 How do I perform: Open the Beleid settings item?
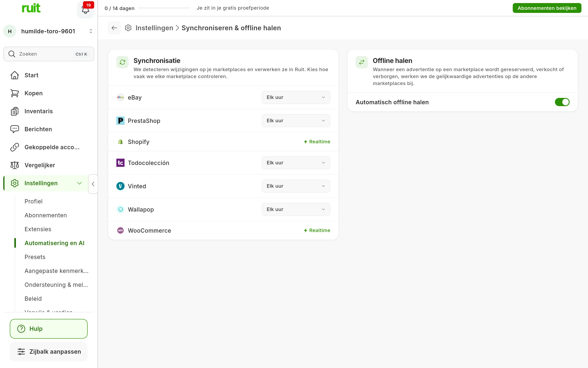pos(33,298)
